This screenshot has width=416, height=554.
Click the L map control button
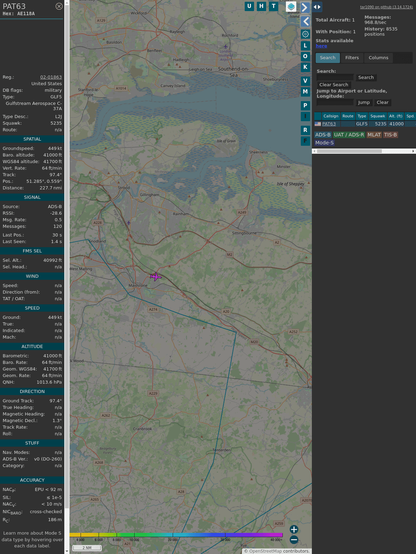(x=305, y=46)
